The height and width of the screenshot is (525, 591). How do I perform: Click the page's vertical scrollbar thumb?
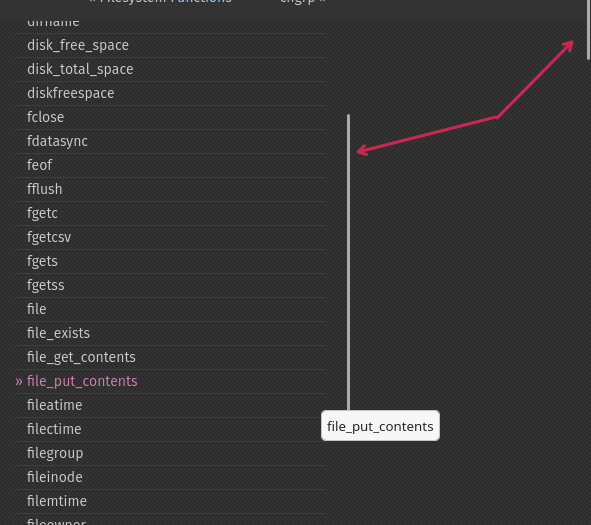[x=588, y=30]
